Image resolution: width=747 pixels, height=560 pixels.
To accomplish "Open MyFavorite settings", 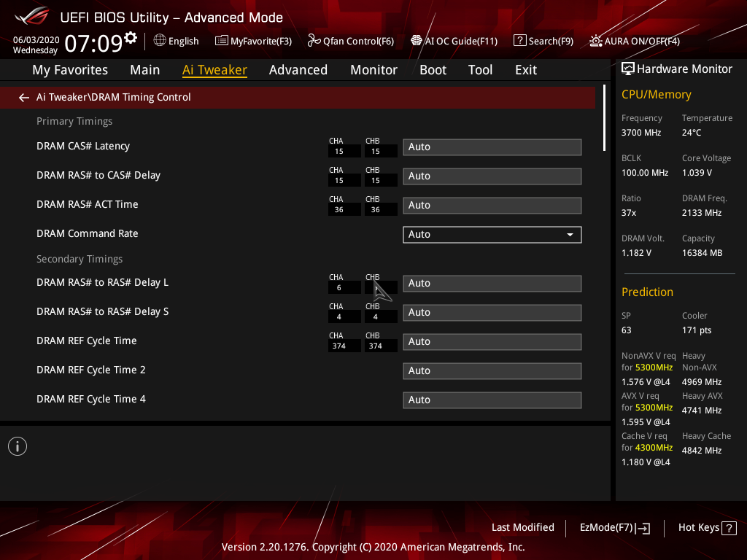I will (253, 41).
